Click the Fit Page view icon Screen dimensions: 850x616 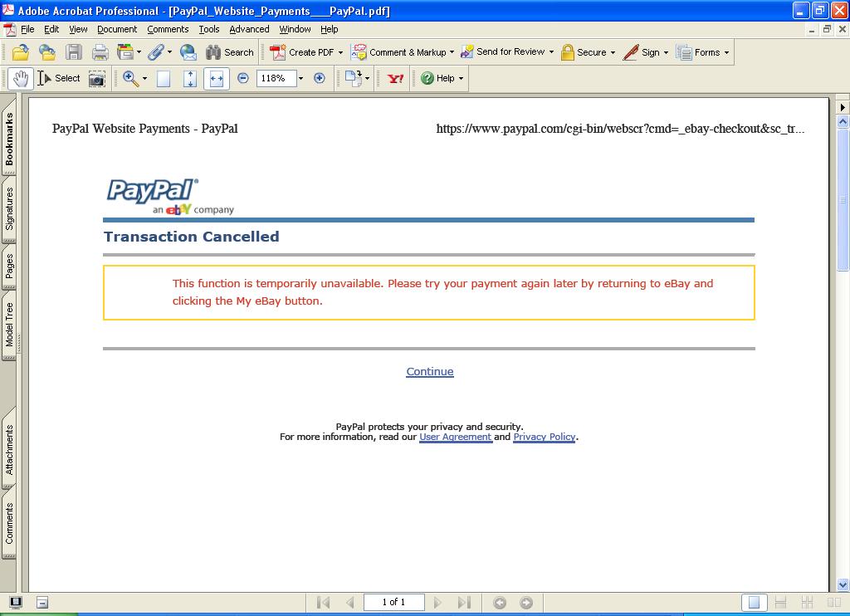[x=190, y=79]
